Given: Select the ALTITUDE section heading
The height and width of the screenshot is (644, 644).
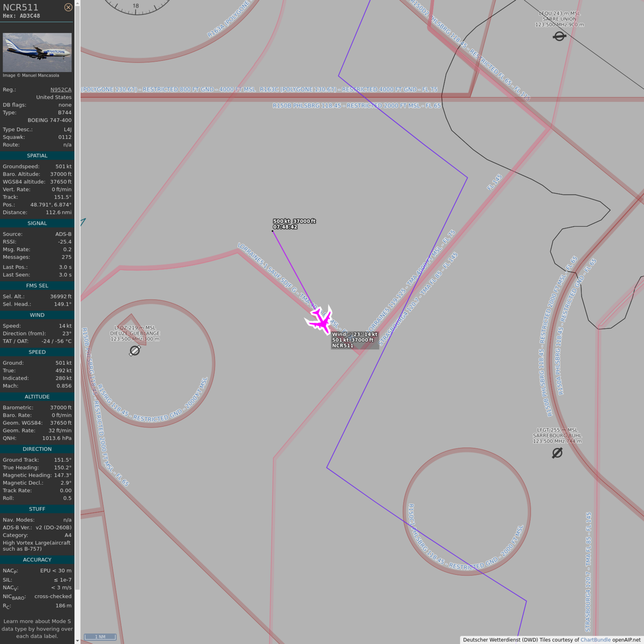Looking at the screenshot, I should click(x=37, y=397).
